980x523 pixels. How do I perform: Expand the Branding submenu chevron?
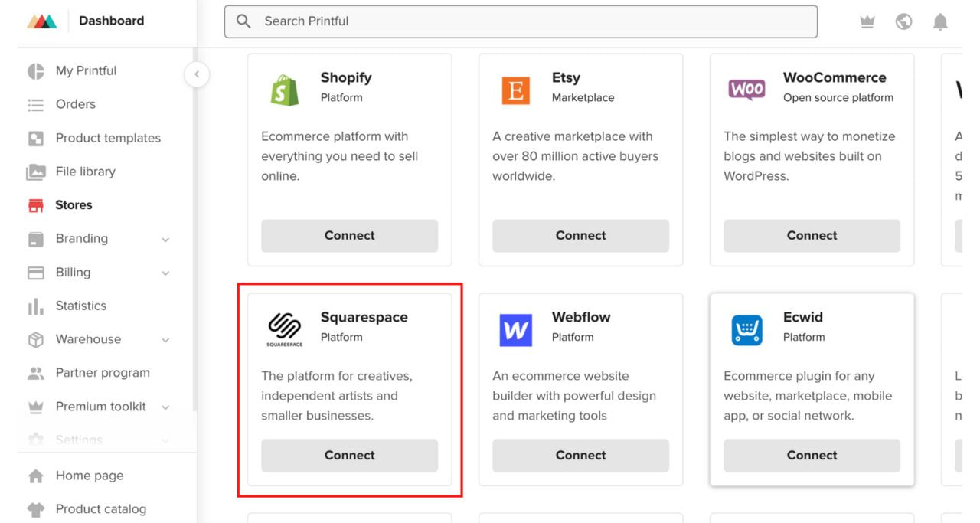coord(165,240)
